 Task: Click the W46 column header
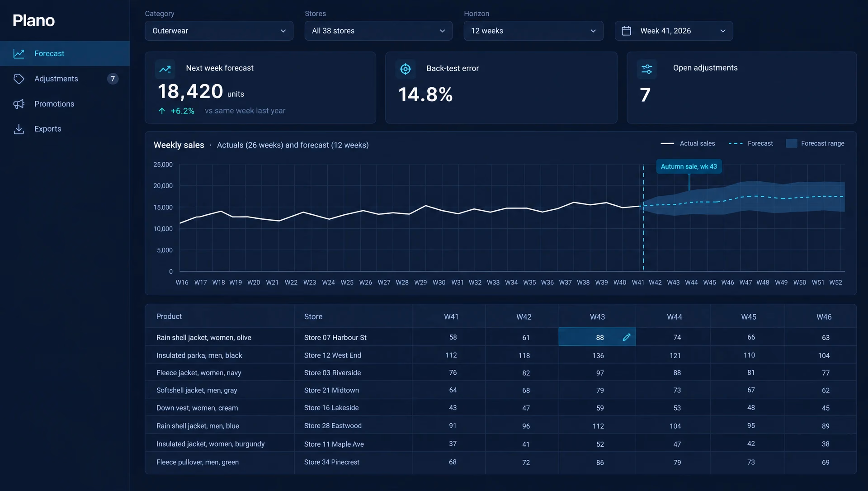tap(824, 317)
